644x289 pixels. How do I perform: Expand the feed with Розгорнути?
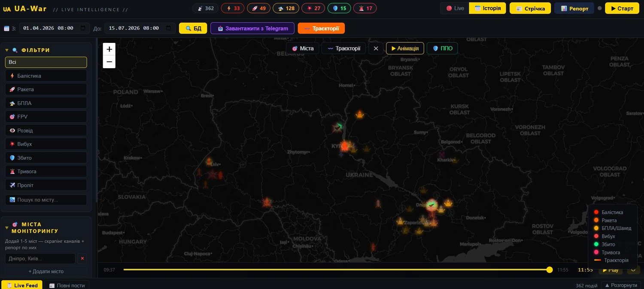(621, 285)
